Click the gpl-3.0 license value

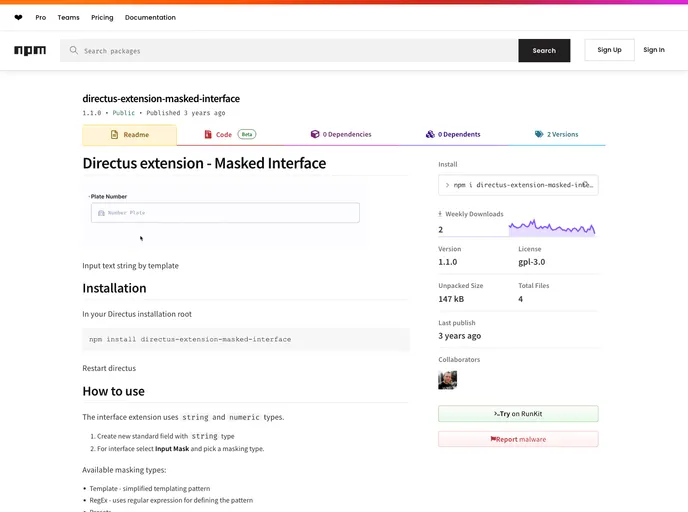tap(531, 262)
